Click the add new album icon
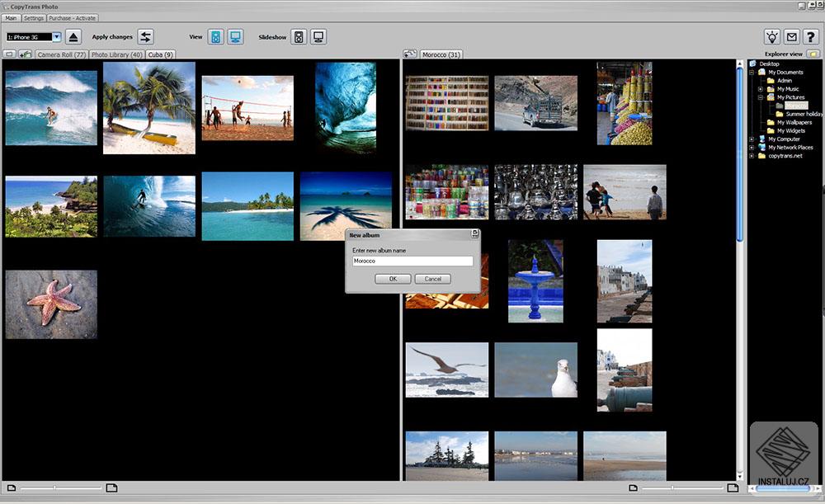Image resolution: width=825 pixels, height=504 pixels. coord(26,54)
